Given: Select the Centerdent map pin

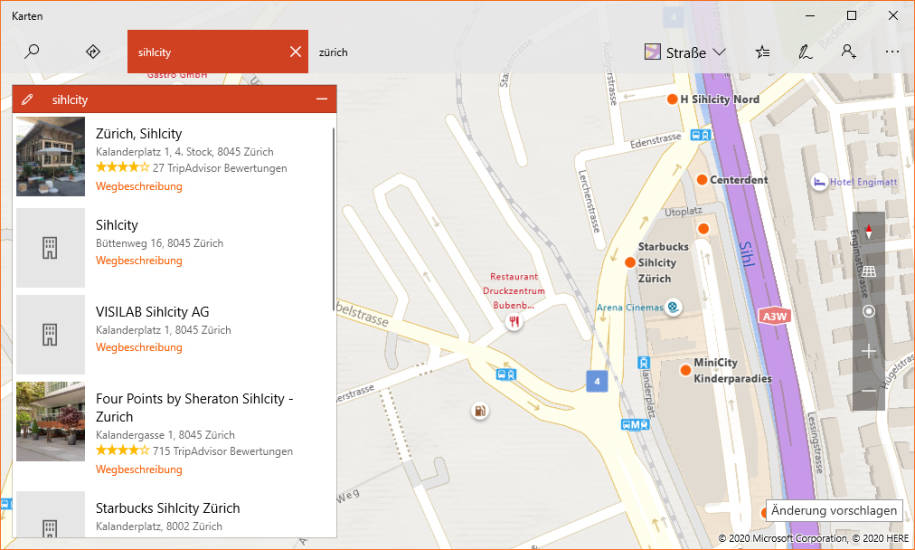Looking at the screenshot, I should (x=702, y=180).
